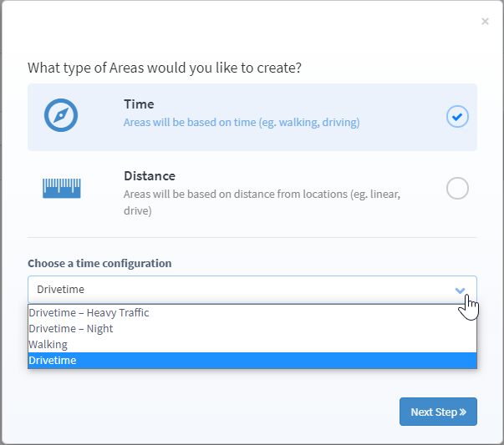Select the Time radio button
504x445 pixels.
click(457, 117)
